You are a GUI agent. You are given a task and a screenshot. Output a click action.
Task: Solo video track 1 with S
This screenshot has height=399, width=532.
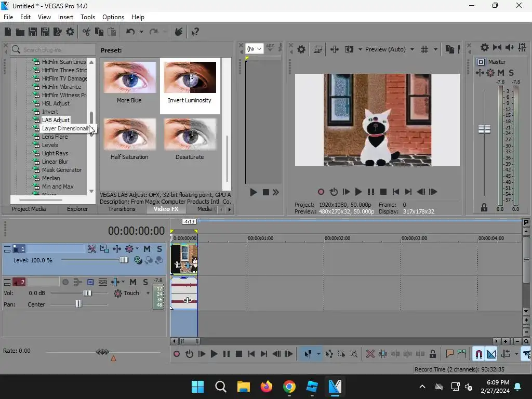click(159, 249)
